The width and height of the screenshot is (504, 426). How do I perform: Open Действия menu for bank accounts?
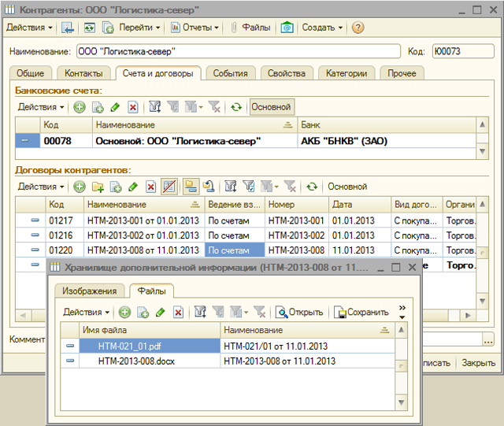(x=41, y=107)
